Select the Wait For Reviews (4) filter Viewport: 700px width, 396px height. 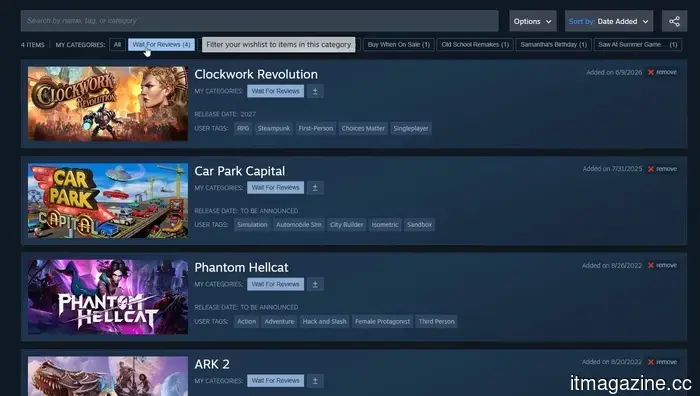click(161, 45)
